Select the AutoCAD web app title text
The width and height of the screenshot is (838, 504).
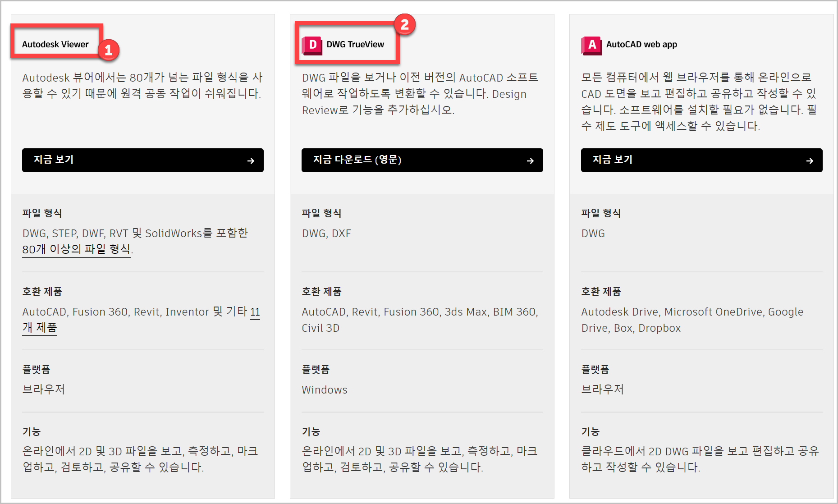tap(641, 44)
